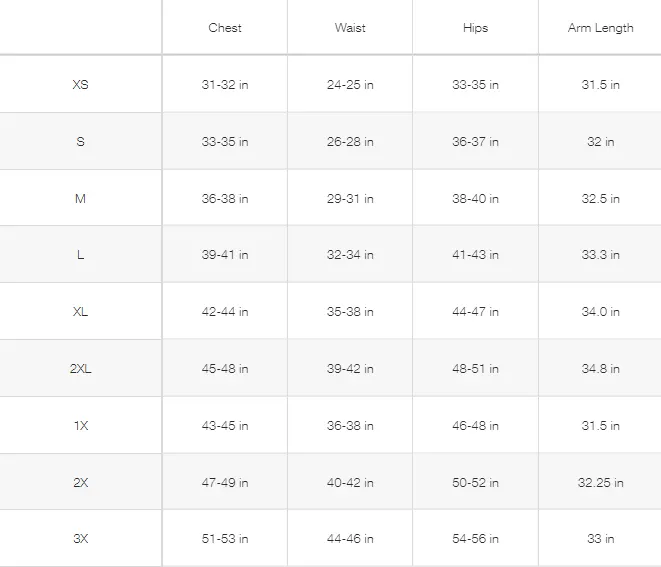Select the Chest column header
The height and width of the screenshot is (567, 661).
pyautogui.click(x=225, y=28)
